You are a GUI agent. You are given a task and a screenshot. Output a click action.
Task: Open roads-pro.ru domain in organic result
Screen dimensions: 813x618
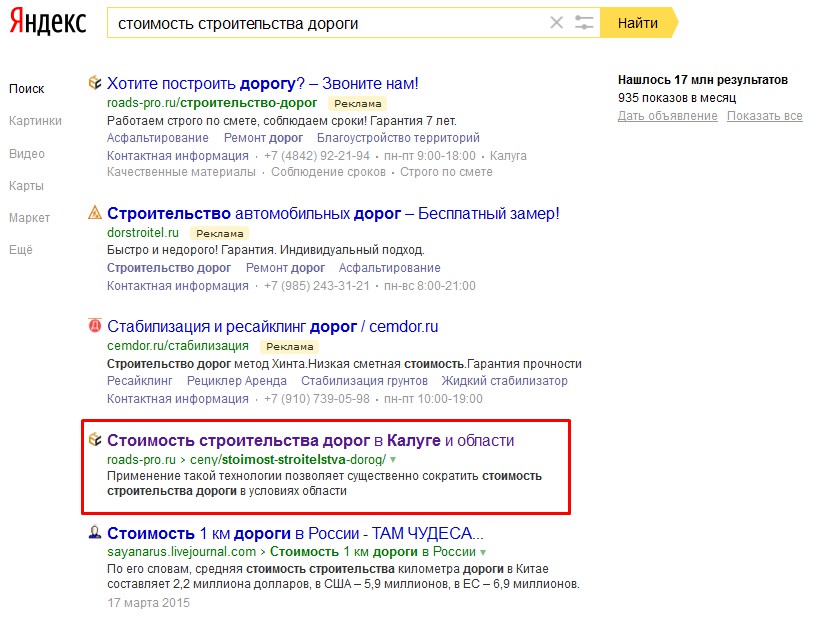(142, 460)
